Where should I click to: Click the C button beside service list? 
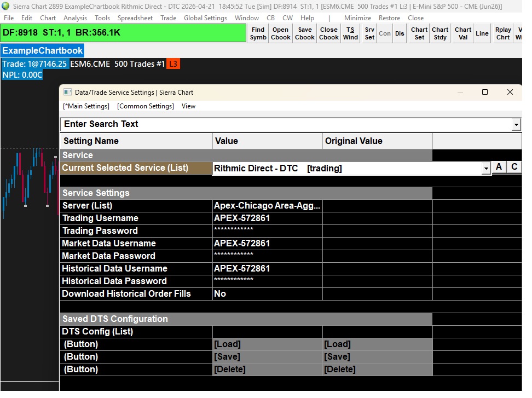tap(514, 167)
